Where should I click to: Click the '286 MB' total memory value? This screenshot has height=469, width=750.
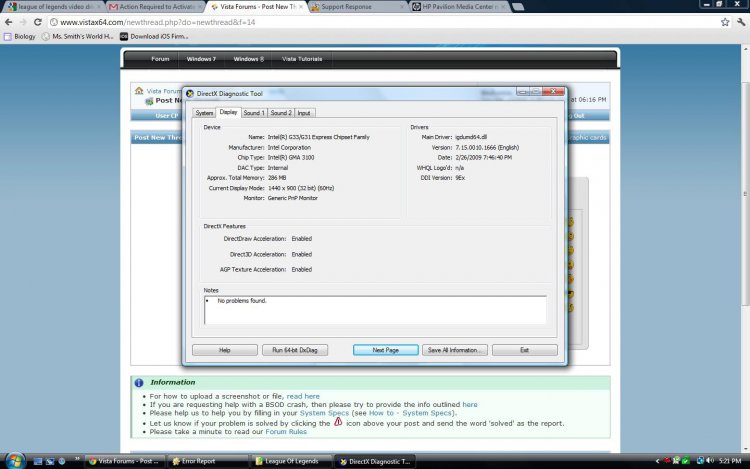point(277,178)
